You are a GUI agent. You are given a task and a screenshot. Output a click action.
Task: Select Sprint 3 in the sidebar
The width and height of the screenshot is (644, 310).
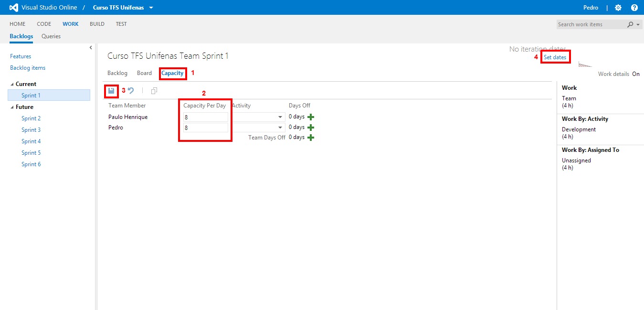click(31, 130)
